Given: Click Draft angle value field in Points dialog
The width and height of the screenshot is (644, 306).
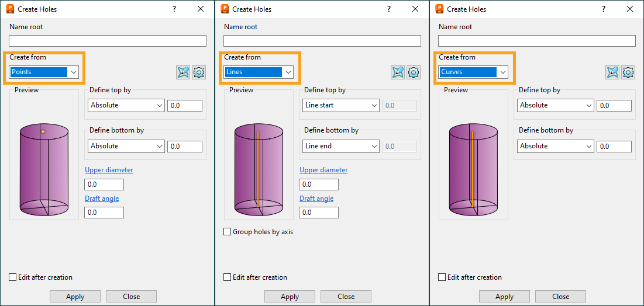Looking at the screenshot, I should coord(104,213).
